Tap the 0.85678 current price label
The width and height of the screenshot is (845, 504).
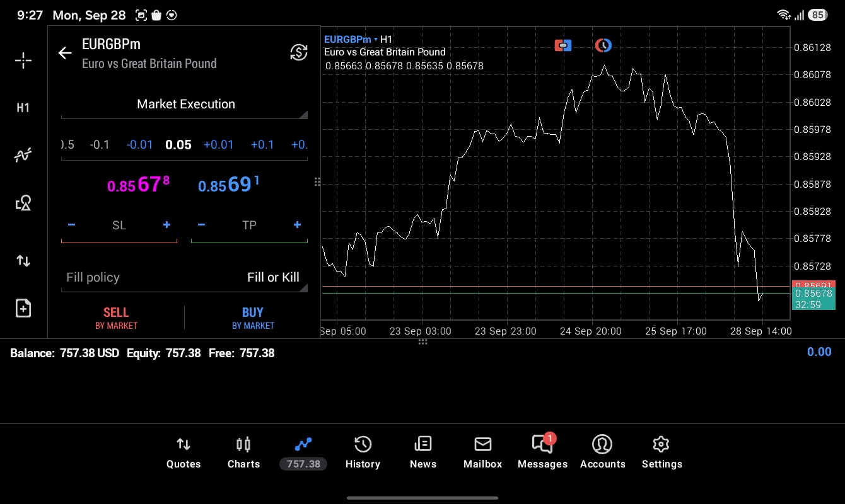click(x=813, y=294)
